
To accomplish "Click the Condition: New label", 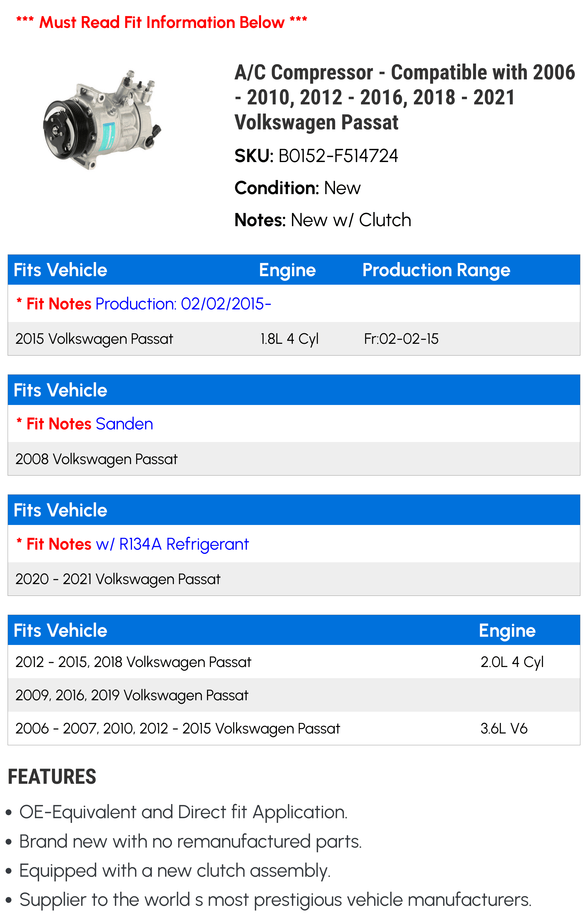I will point(298,188).
